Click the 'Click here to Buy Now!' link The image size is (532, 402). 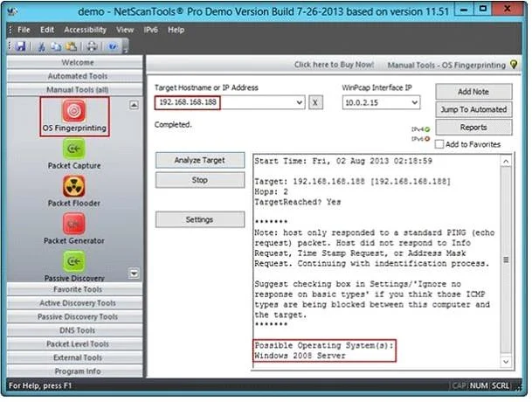(x=334, y=65)
